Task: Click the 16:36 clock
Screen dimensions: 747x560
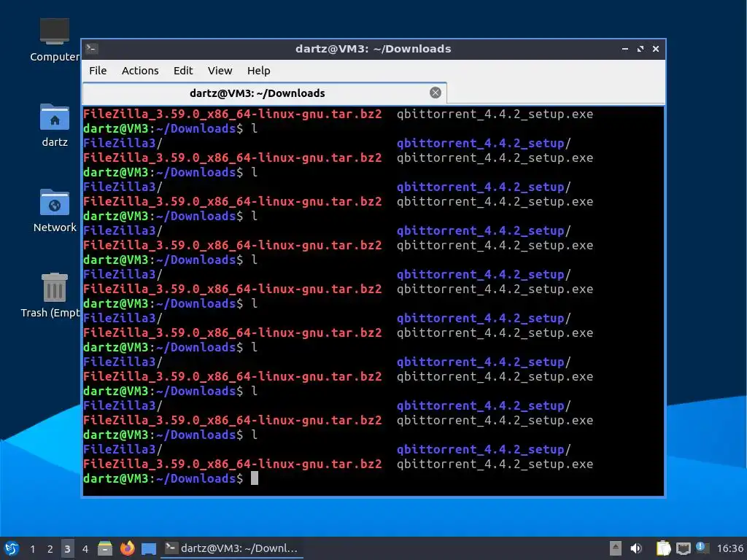Action: pos(729,548)
